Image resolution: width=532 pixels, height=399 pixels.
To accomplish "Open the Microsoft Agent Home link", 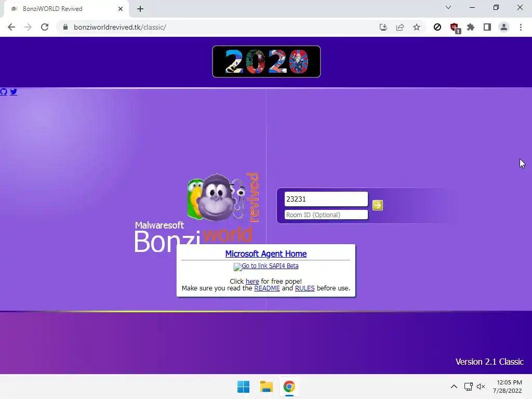I will (x=266, y=254).
